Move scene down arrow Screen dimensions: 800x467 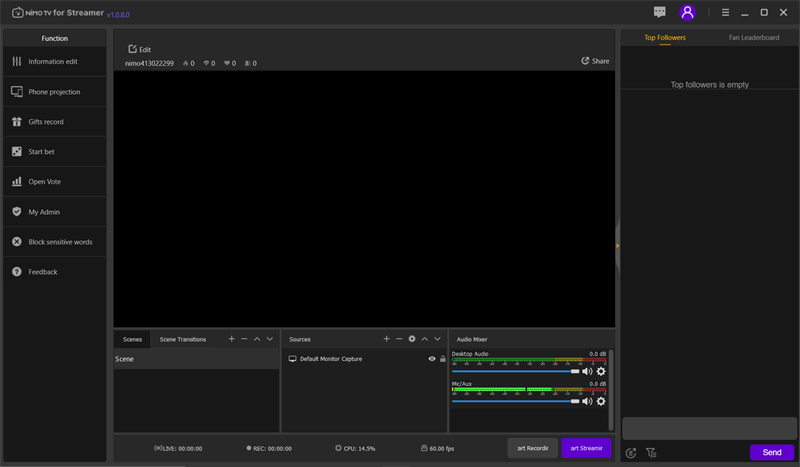click(270, 339)
